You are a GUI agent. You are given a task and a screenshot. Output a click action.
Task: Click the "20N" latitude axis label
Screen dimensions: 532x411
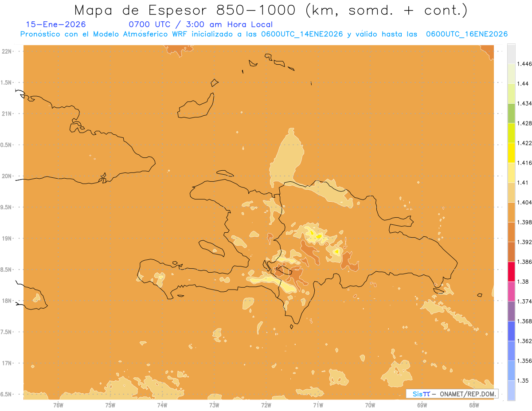point(6,176)
